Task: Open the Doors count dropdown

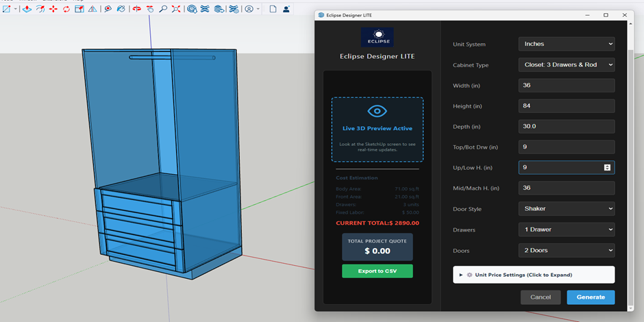Action: [567, 250]
